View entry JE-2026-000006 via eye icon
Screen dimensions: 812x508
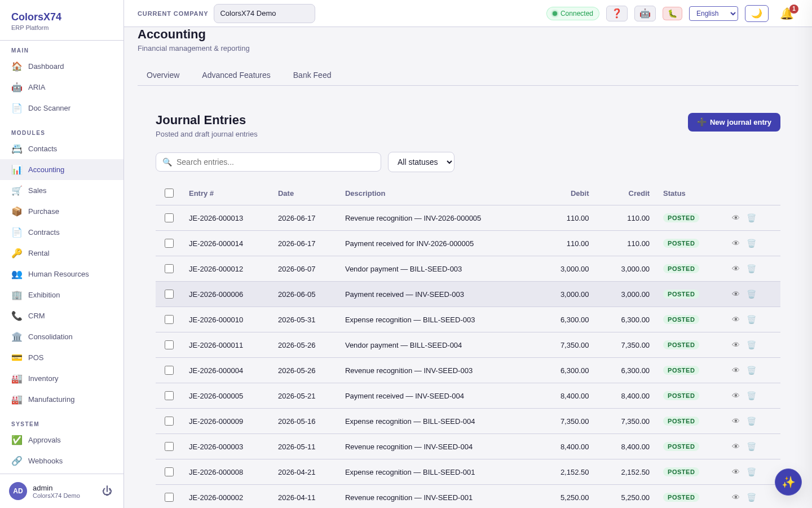[736, 294]
